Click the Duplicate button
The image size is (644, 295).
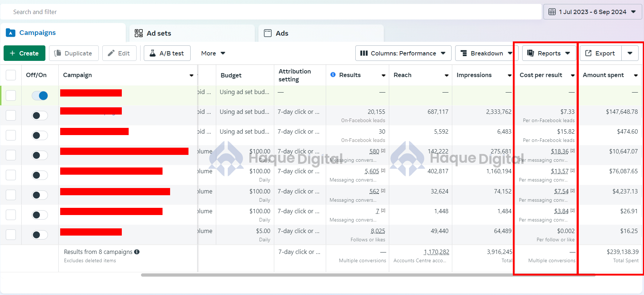(x=74, y=53)
